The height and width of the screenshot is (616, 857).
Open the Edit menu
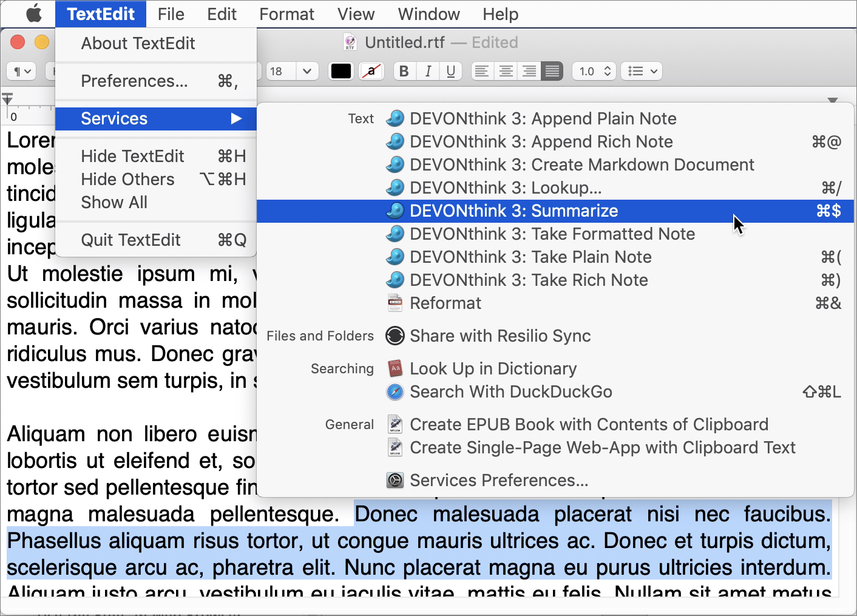point(222,14)
